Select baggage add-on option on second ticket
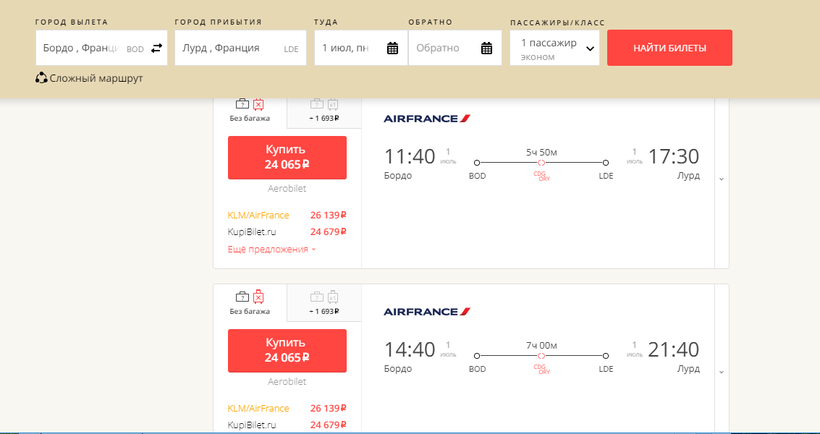Screen dimensions: 820x434 [324, 303]
